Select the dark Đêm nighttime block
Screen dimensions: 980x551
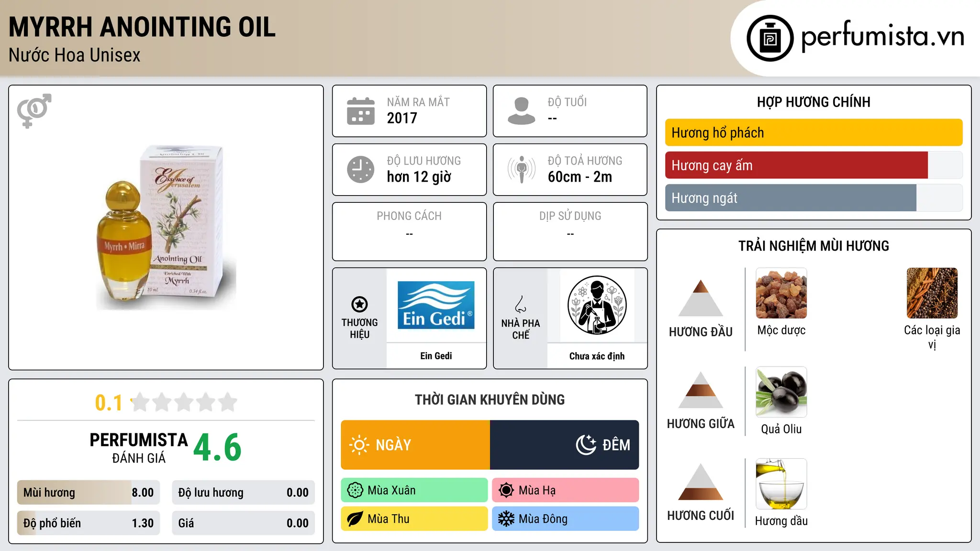565,445
